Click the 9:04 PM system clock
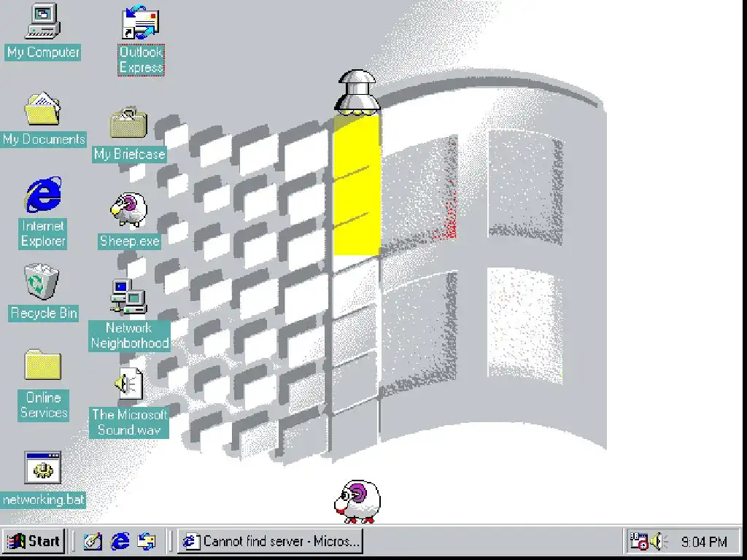 [704, 542]
